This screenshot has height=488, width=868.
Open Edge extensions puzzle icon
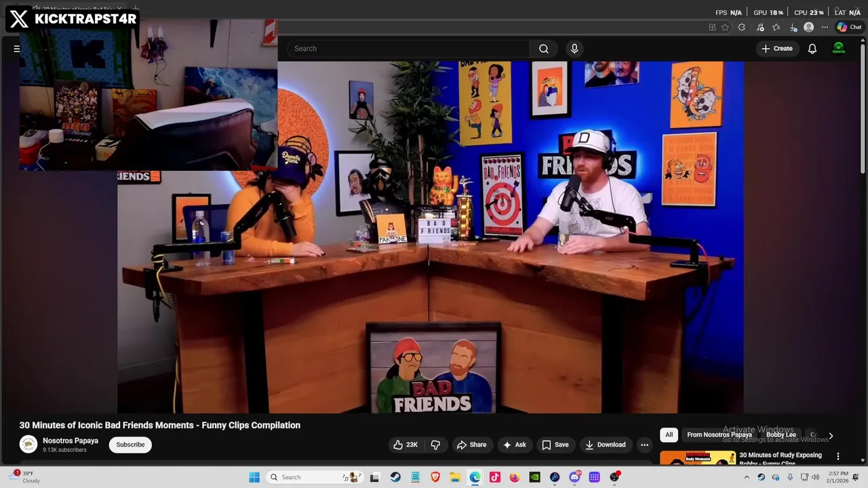point(741,27)
